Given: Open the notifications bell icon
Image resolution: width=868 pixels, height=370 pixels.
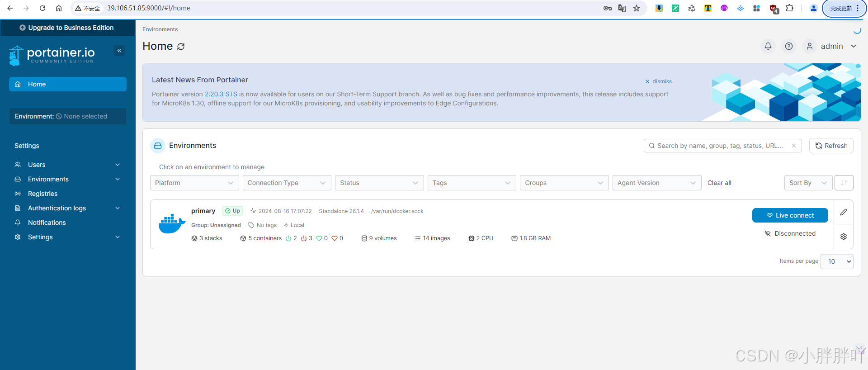Looking at the screenshot, I should coord(768,46).
